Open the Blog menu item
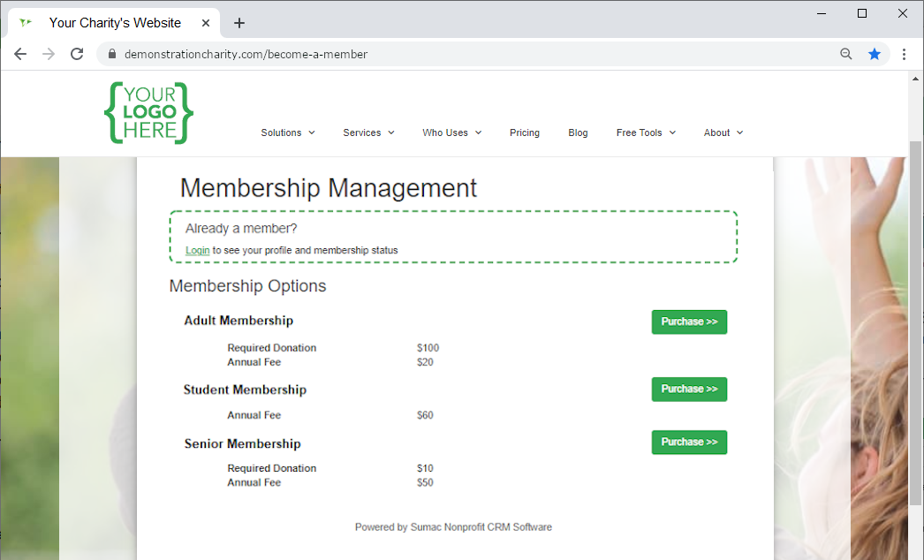This screenshot has width=924, height=560. click(x=578, y=132)
